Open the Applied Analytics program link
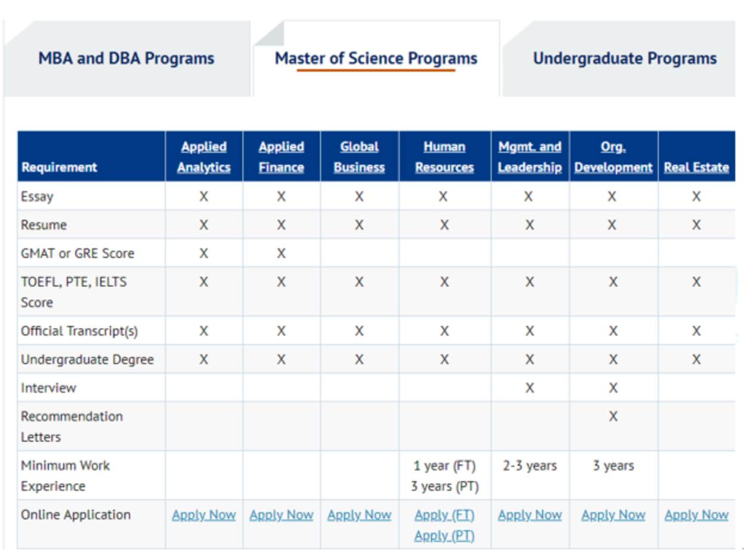Viewport: 752px width, 560px height. tap(204, 157)
